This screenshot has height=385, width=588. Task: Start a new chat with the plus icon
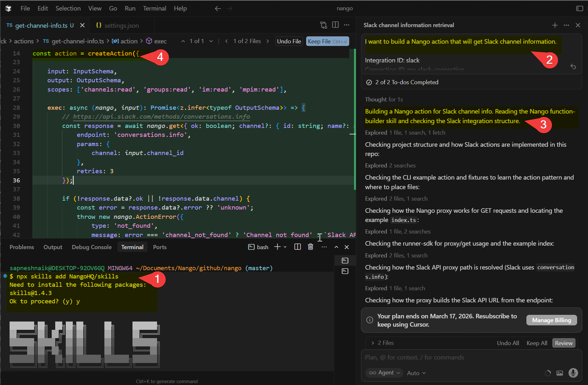point(555,25)
